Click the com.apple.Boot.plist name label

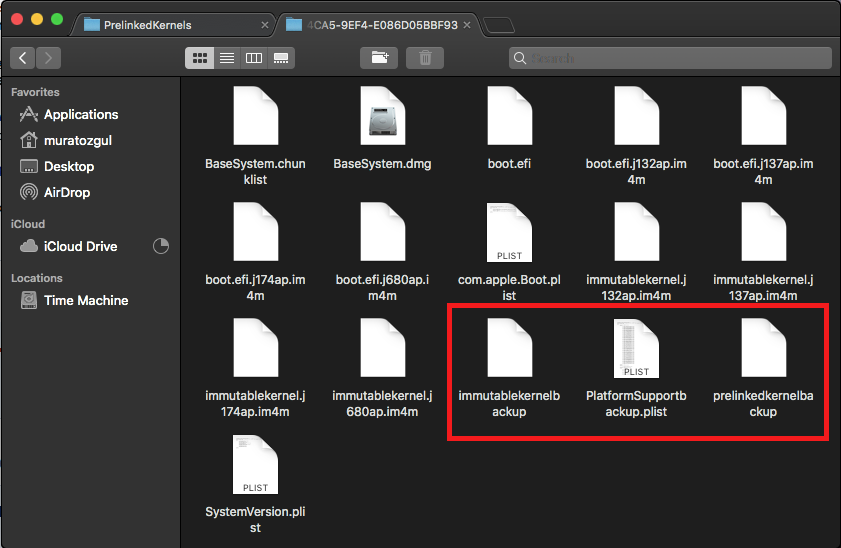510,287
